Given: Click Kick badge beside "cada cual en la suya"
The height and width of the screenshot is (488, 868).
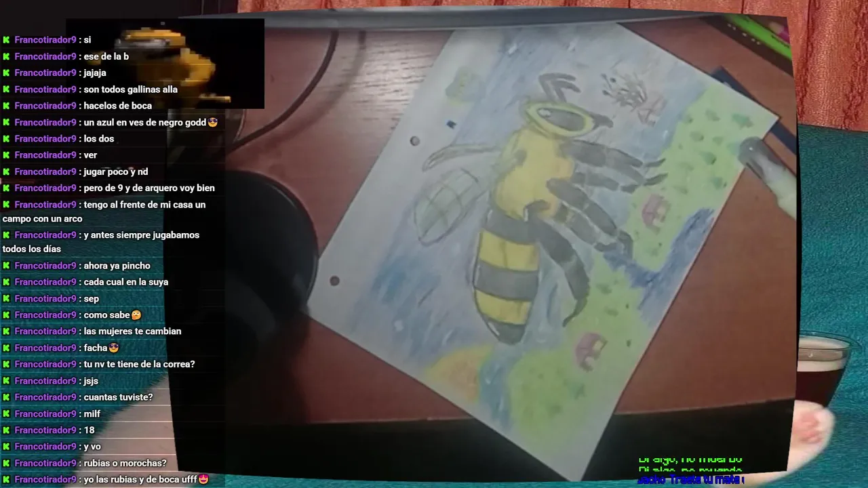Looking at the screenshot, I should (x=6, y=282).
